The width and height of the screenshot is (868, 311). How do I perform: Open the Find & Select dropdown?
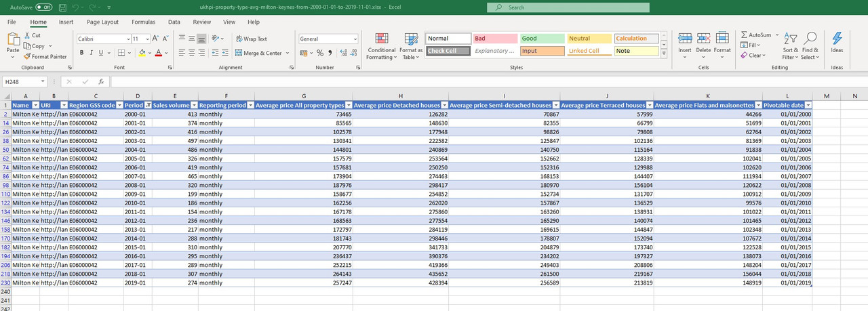click(x=810, y=45)
